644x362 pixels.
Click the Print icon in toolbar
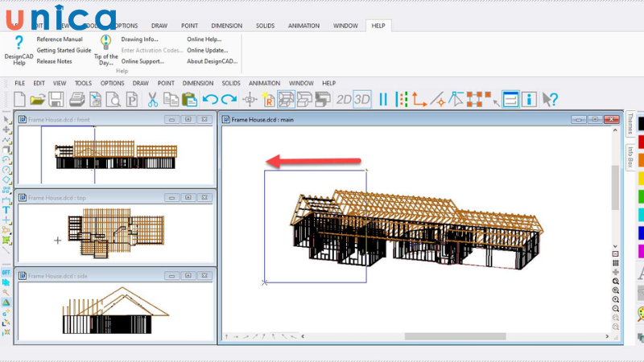77,100
